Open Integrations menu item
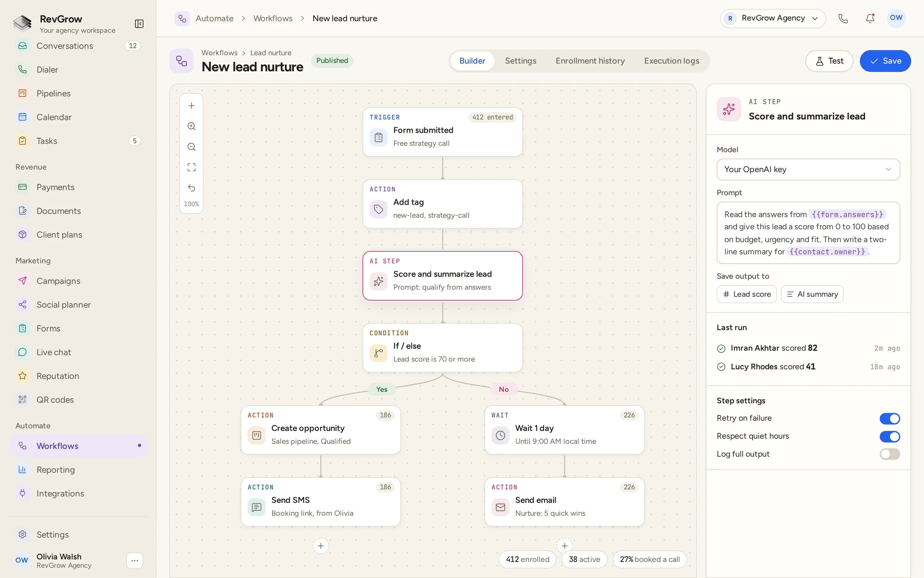This screenshot has height=578, width=924. (78, 493)
